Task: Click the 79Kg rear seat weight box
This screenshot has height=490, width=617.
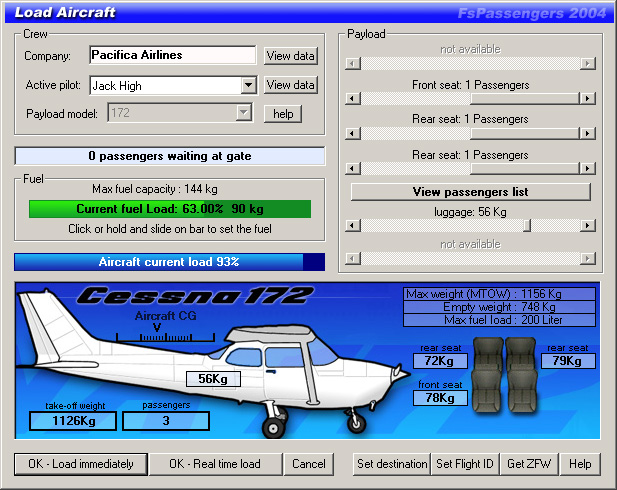Action: (568, 361)
